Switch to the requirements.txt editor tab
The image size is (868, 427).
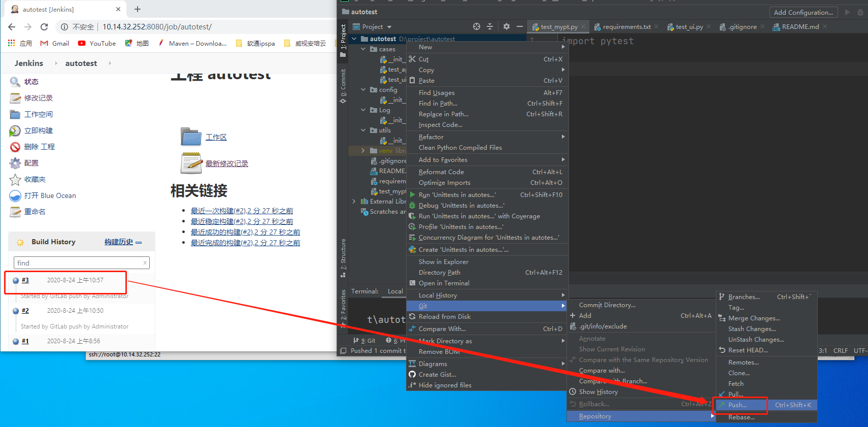pos(626,27)
